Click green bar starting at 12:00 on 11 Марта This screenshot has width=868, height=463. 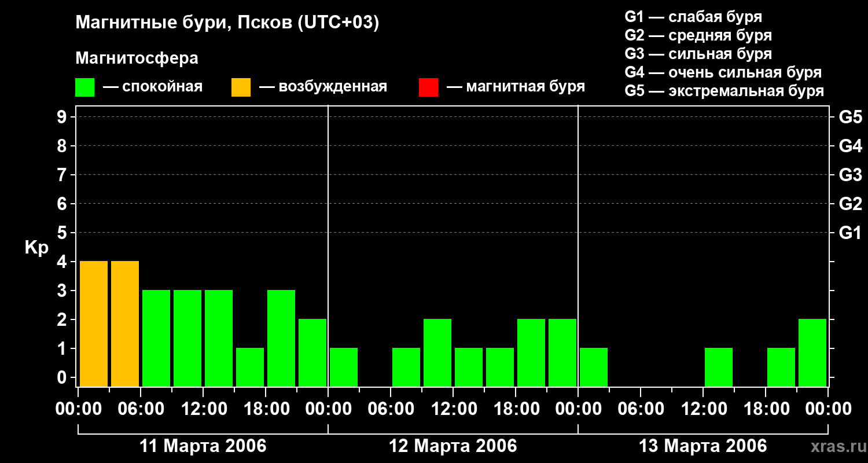tap(219, 338)
